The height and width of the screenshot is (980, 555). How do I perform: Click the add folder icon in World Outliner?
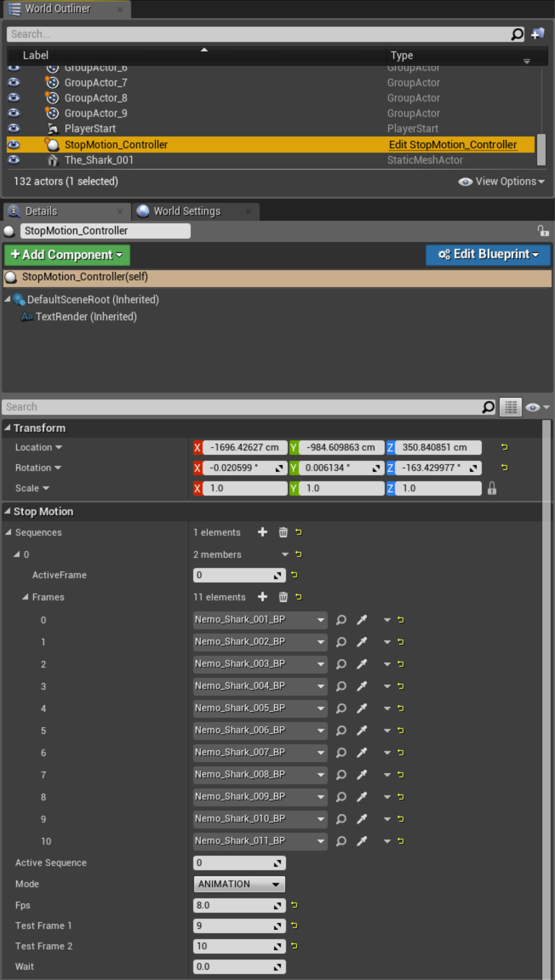[x=537, y=34]
